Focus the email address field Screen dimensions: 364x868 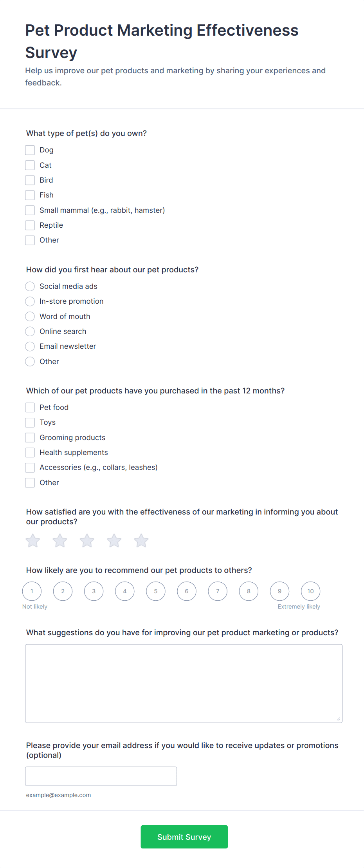pos(101,776)
